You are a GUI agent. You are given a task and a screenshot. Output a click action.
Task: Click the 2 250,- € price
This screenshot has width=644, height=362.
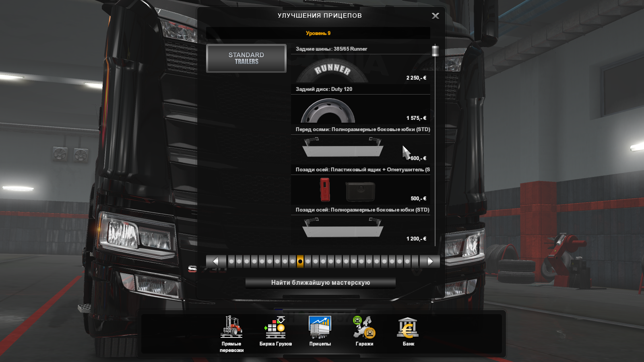[x=416, y=78]
